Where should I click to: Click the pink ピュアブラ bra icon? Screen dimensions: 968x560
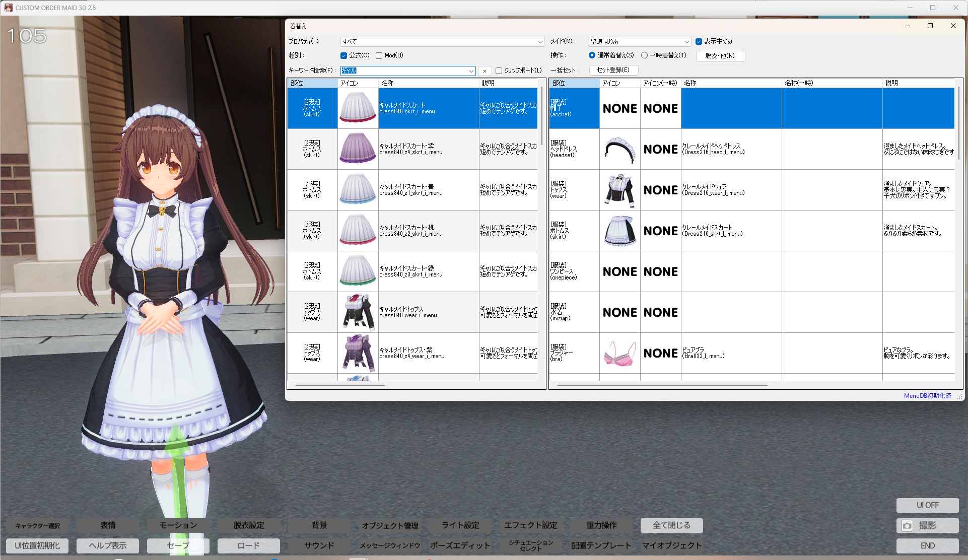click(620, 353)
